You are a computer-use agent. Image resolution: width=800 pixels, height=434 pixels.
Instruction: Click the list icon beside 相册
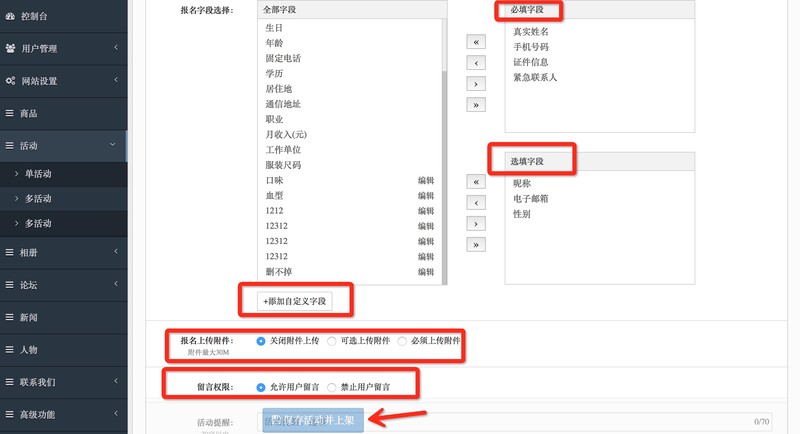click(10, 252)
